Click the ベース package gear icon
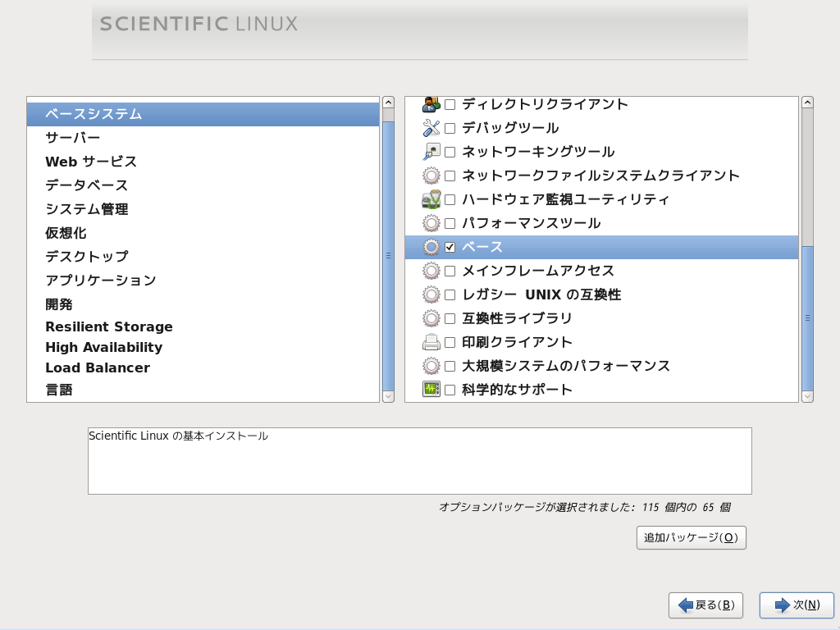The image size is (840, 630). click(x=431, y=247)
